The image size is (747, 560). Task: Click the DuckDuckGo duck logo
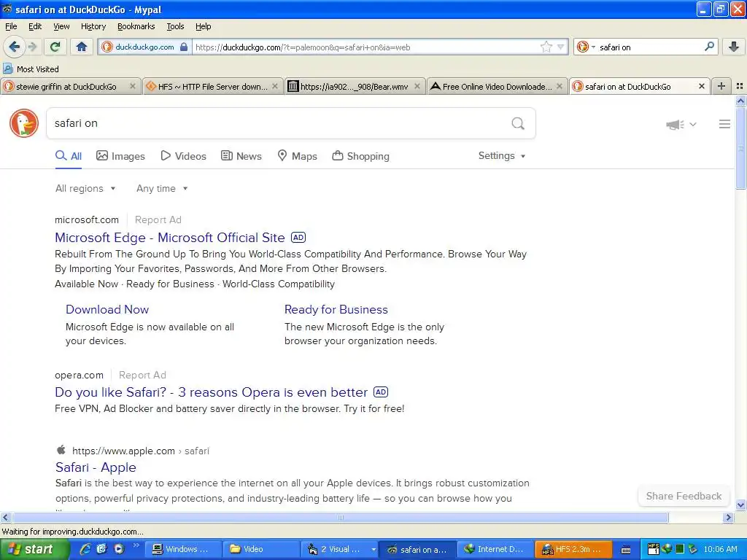tap(24, 123)
